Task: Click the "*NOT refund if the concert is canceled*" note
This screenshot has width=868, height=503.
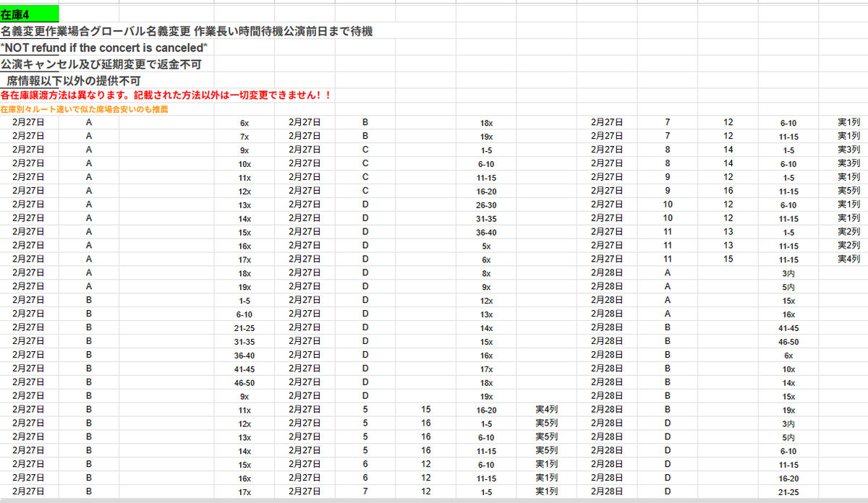Action: click(x=104, y=48)
